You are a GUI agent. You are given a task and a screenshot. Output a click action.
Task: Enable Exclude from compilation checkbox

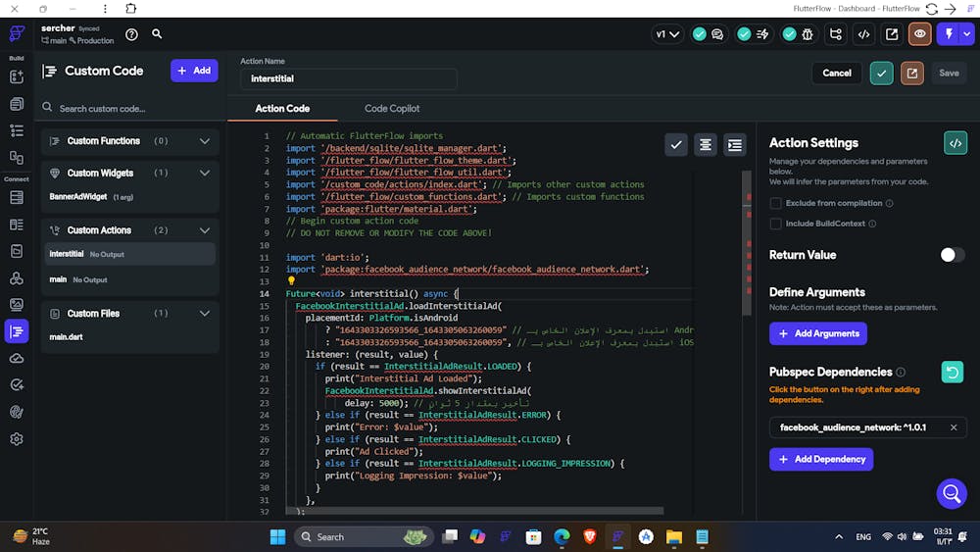click(x=775, y=203)
